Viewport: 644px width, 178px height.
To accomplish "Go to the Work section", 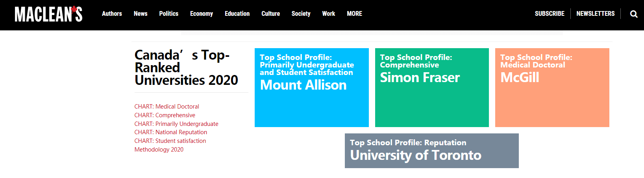I will coord(329,13).
